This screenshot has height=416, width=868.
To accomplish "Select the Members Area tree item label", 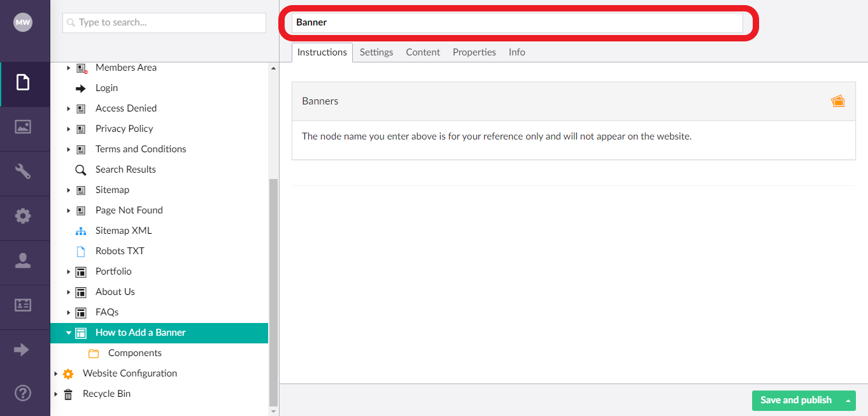I will [126, 68].
